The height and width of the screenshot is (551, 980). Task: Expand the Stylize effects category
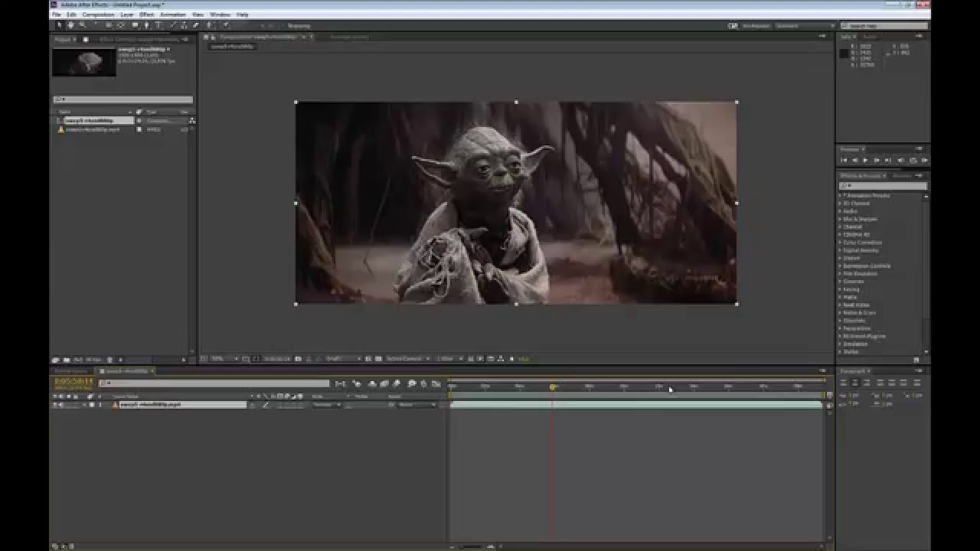[840, 352]
